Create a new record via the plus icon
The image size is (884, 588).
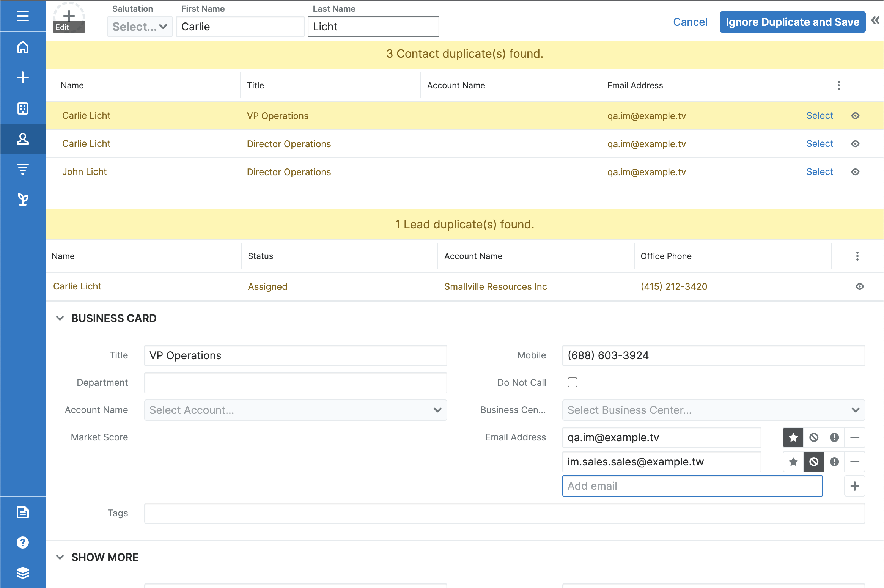22,77
